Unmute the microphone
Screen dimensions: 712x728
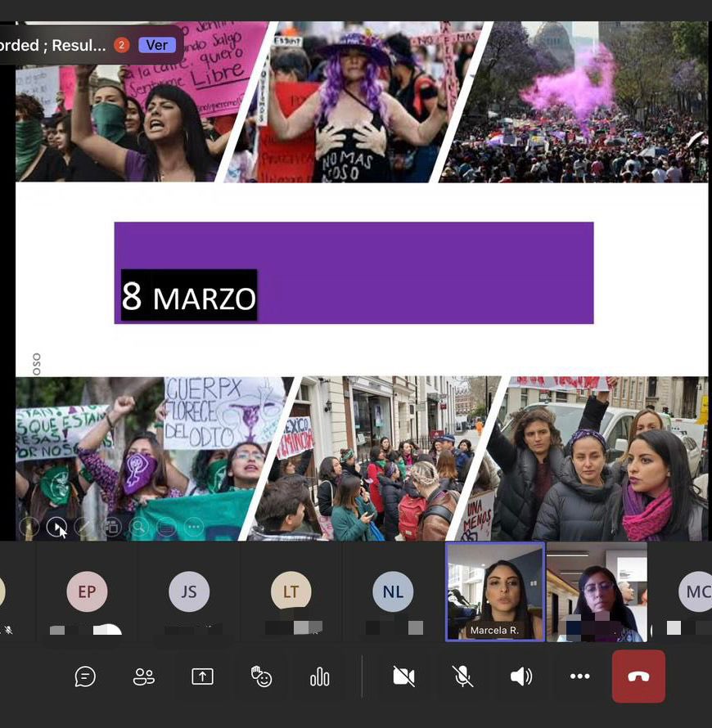pos(462,676)
